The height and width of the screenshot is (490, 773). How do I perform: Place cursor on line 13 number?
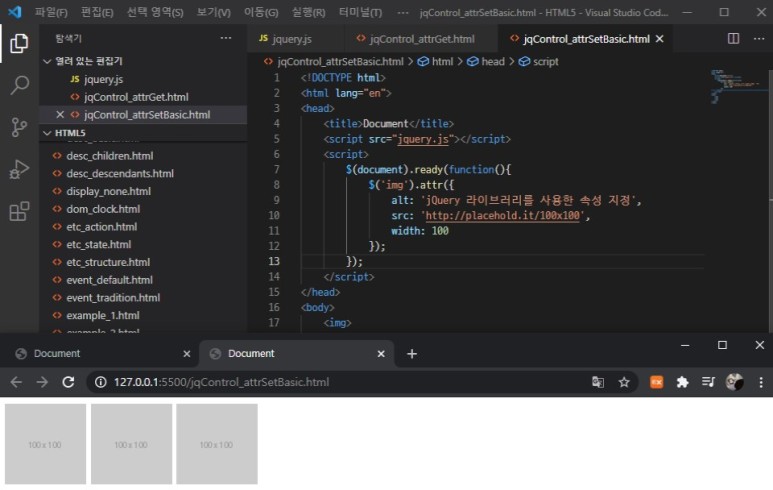tap(274, 261)
